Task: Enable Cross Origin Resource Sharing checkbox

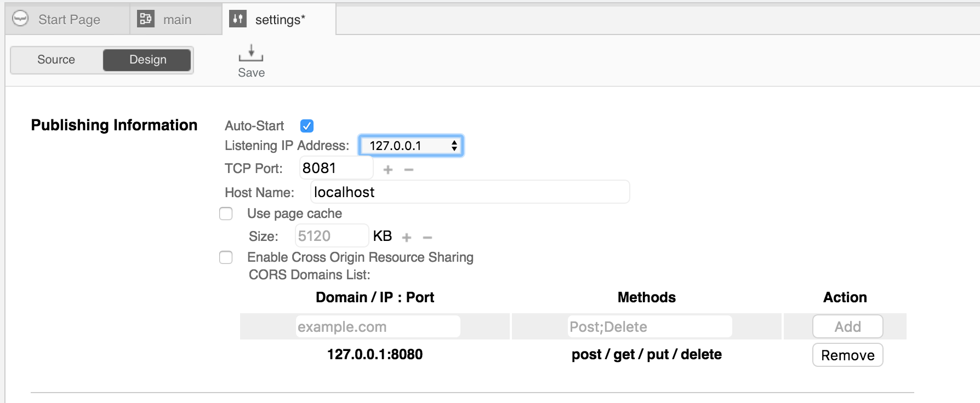Action: click(x=226, y=257)
